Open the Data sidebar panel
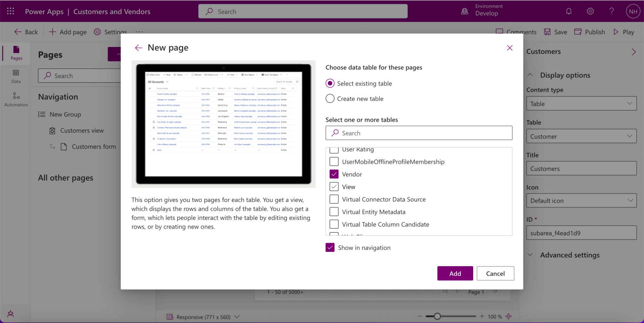Screen dimensions: 644x323 tap(16, 76)
